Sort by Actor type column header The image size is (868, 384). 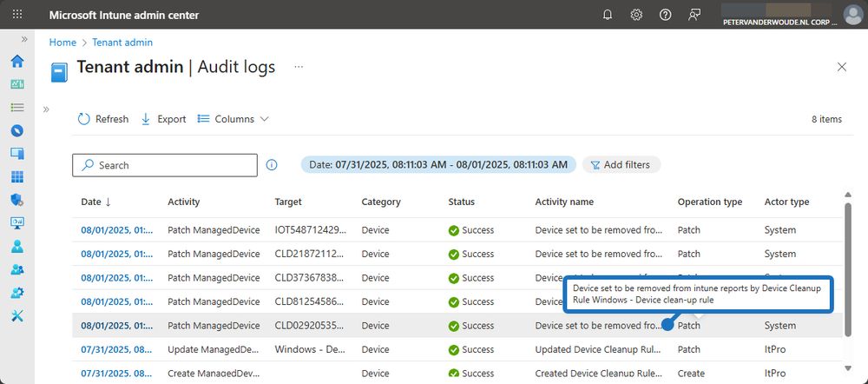click(786, 202)
